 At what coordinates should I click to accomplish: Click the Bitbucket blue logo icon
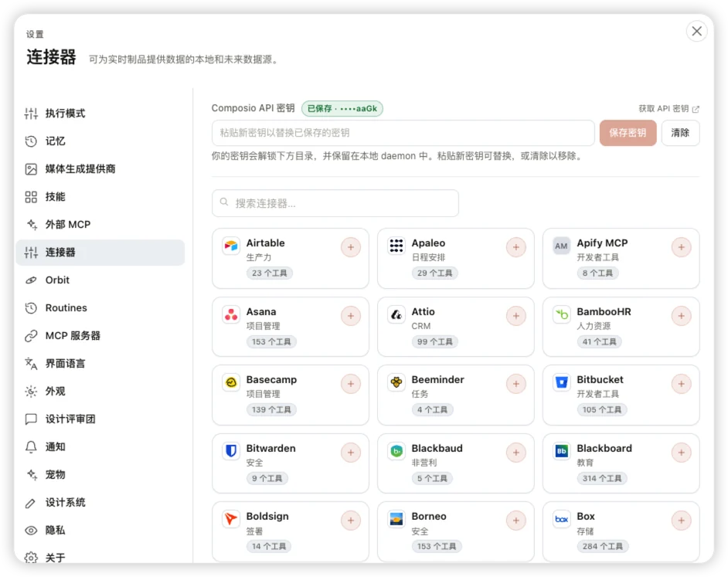tap(561, 382)
